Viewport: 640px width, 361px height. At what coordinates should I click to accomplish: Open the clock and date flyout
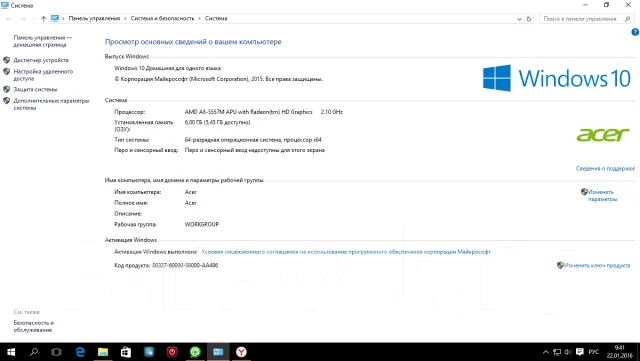pos(619,352)
